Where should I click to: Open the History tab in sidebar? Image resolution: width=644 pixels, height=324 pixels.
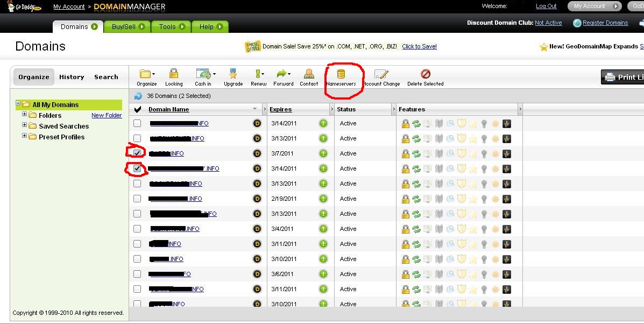tap(72, 77)
